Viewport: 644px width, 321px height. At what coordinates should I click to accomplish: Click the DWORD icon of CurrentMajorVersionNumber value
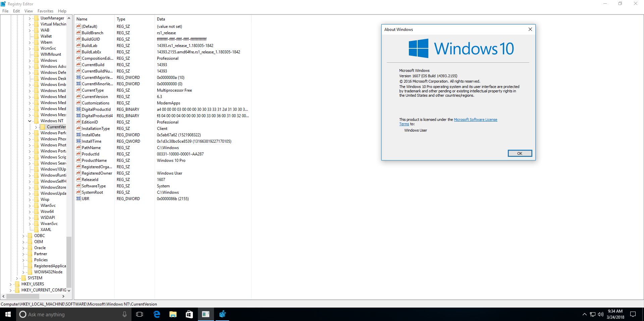point(78,77)
